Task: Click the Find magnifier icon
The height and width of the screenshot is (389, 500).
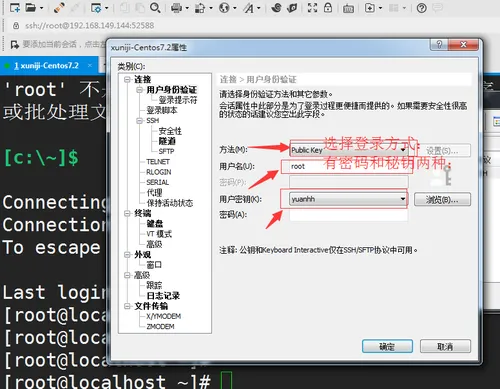Action: tap(155, 8)
